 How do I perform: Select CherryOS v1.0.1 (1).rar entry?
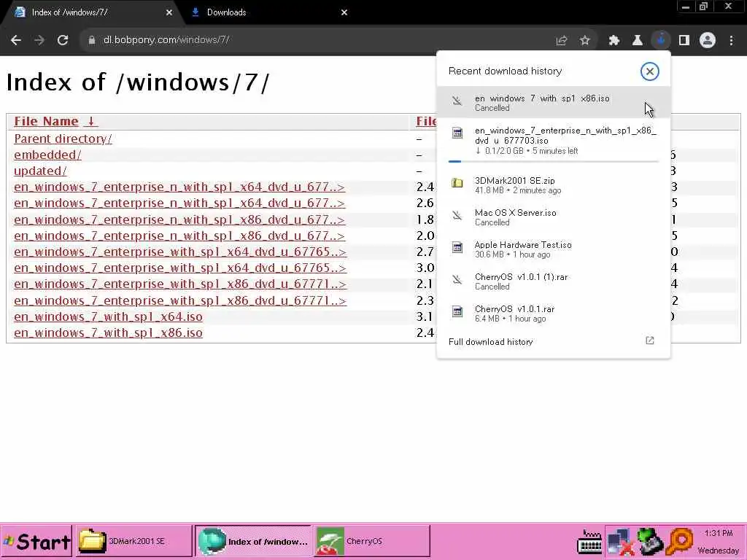click(x=553, y=281)
